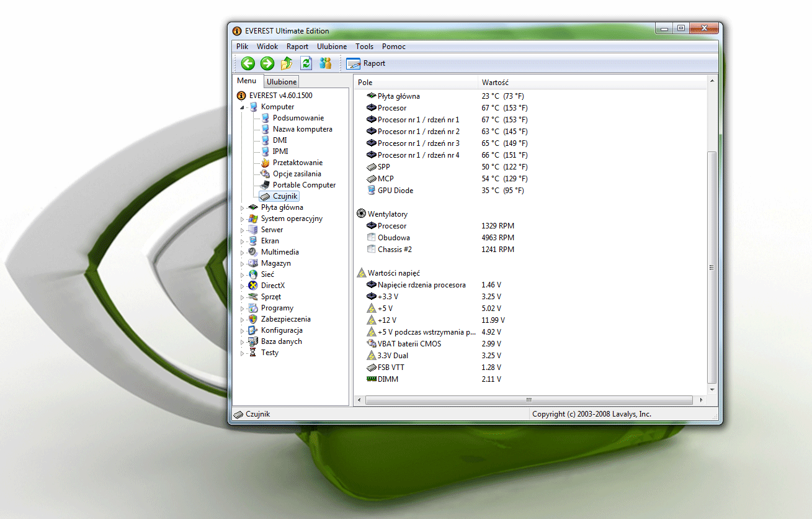Image resolution: width=812 pixels, height=519 pixels.
Task: Expand the Ekran tree node
Action: coord(243,241)
